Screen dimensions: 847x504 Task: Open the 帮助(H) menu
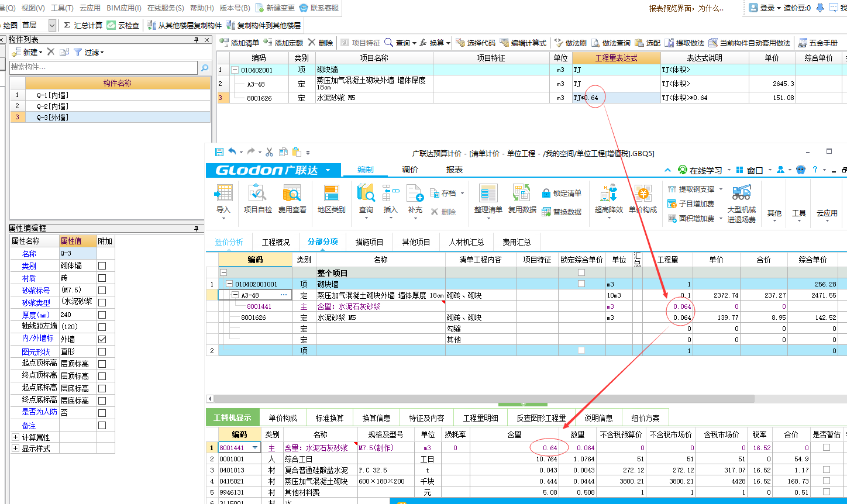(x=202, y=8)
